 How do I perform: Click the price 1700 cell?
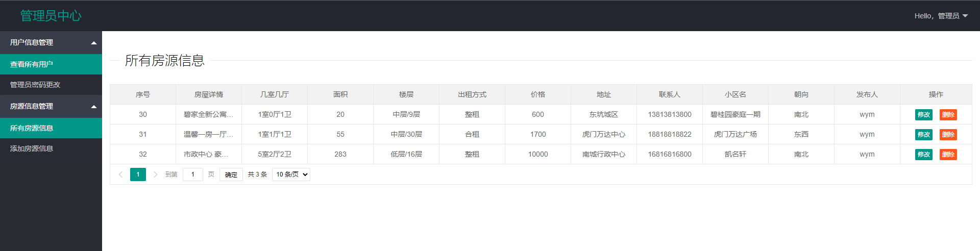tap(538, 134)
